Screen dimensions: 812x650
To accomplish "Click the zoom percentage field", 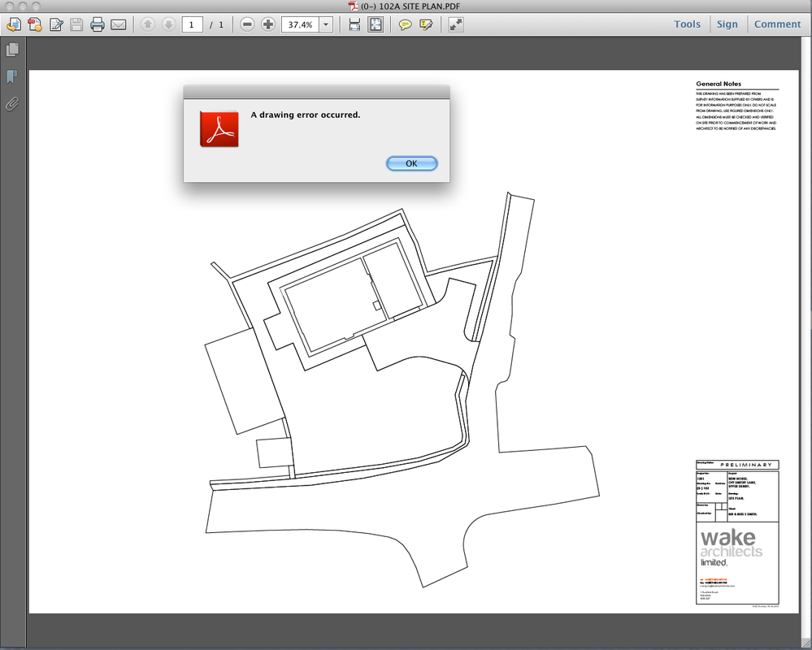I will (x=301, y=24).
